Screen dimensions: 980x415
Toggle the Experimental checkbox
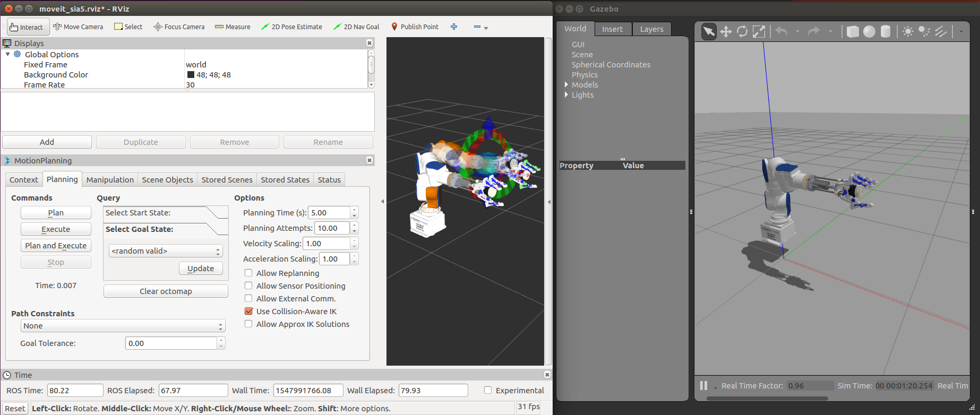point(488,390)
